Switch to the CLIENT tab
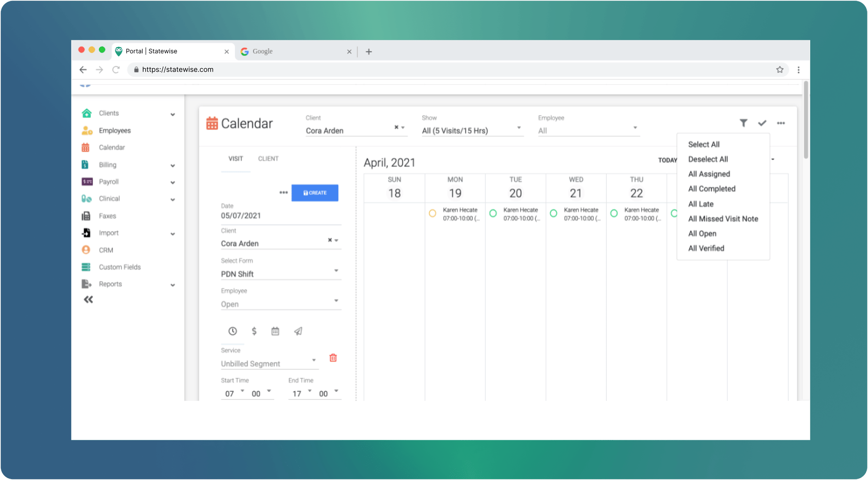 tap(268, 159)
